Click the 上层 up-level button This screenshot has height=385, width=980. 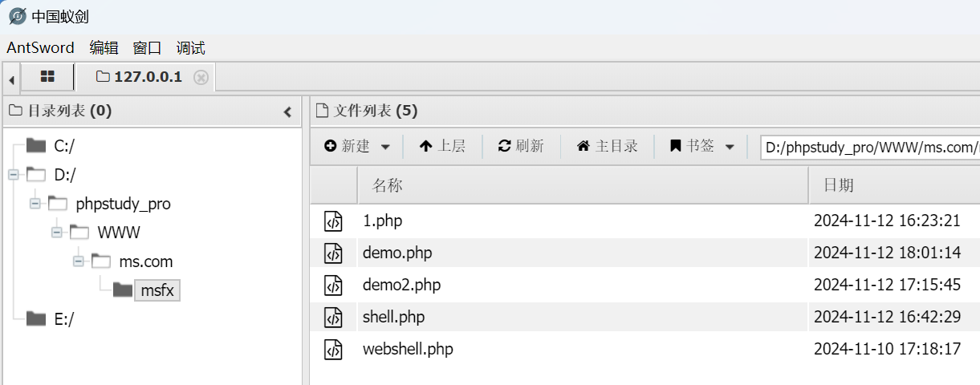click(442, 146)
